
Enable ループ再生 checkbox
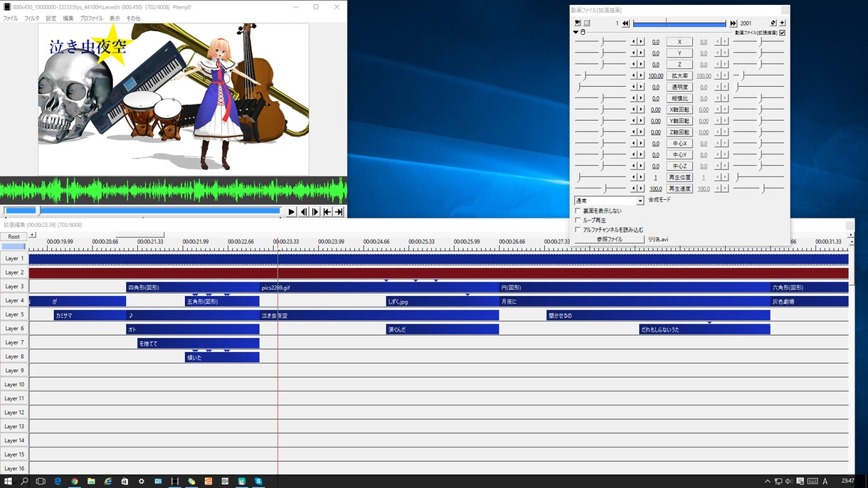tap(577, 221)
